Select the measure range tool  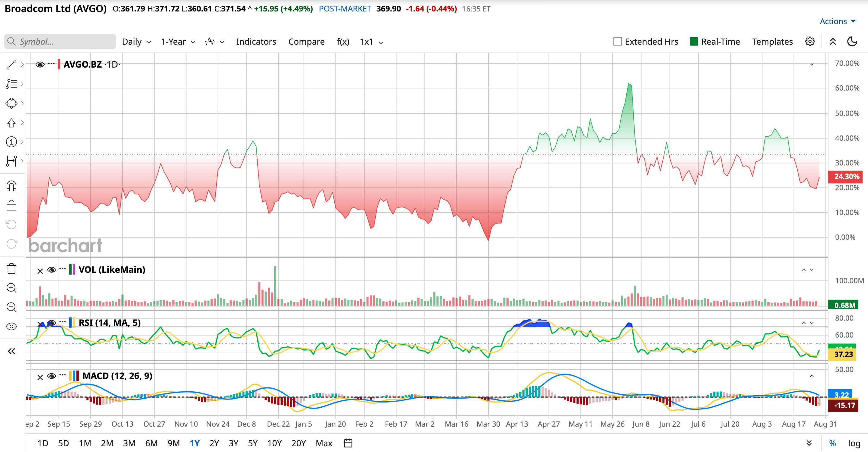(x=11, y=161)
